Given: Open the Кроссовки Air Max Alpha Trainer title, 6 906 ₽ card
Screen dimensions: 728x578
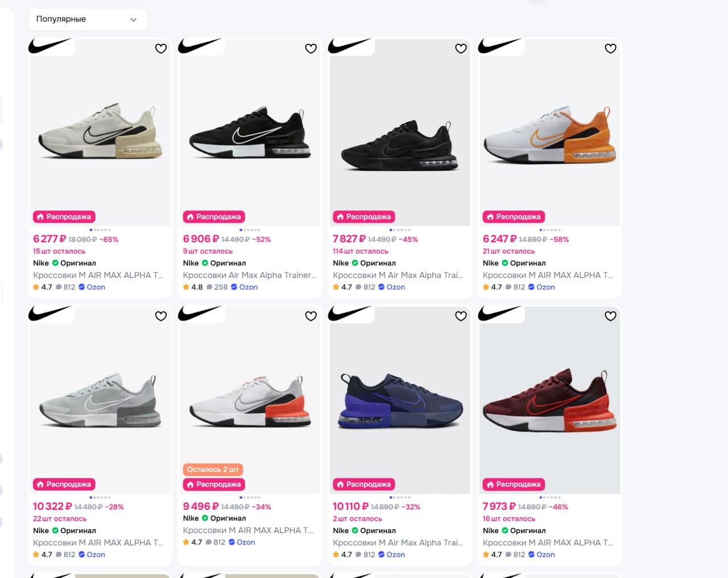Looking at the screenshot, I should tap(250, 275).
